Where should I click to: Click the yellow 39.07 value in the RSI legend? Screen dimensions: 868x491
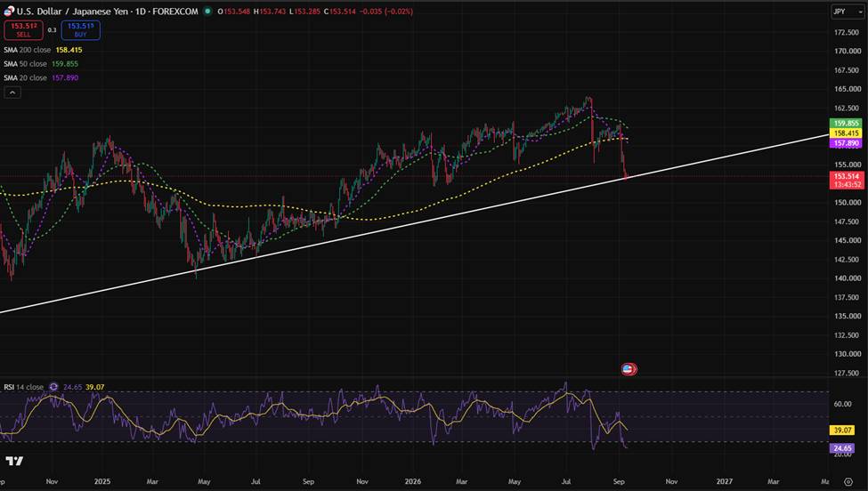94,387
